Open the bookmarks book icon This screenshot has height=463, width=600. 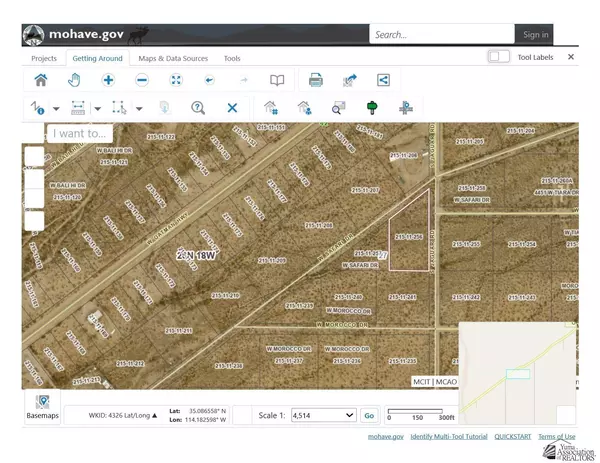(x=277, y=80)
